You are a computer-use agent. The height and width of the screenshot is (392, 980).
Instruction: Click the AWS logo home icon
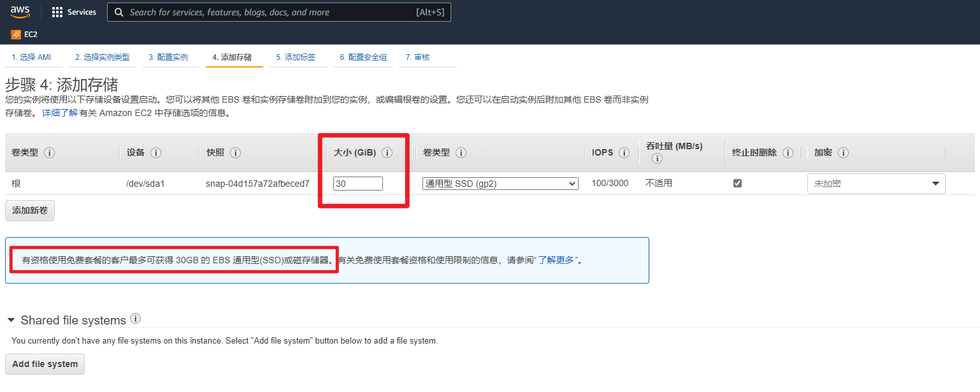[x=20, y=11]
